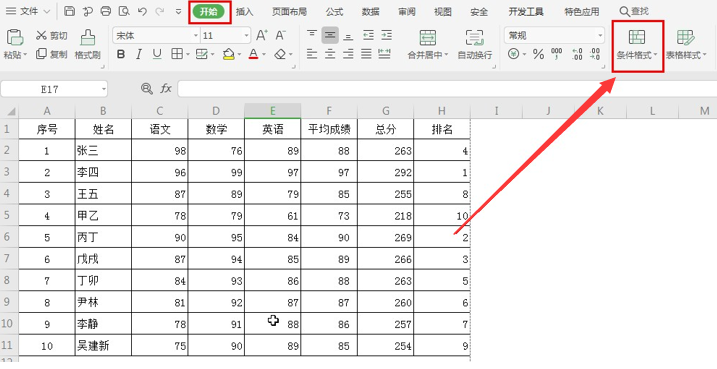The height and width of the screenshot is (369, 717).
Task: Toggle the highlighted Middle Align button
Action: coord(330,35)
